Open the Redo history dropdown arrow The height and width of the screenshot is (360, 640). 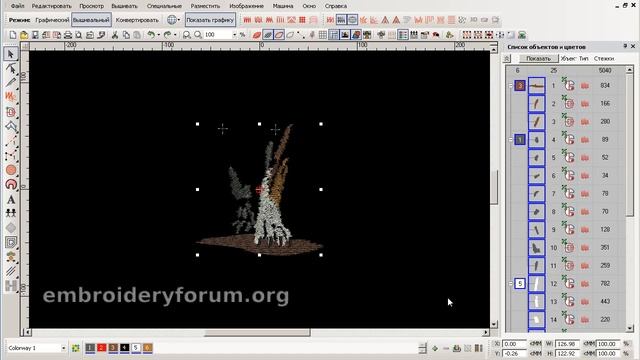175,35
